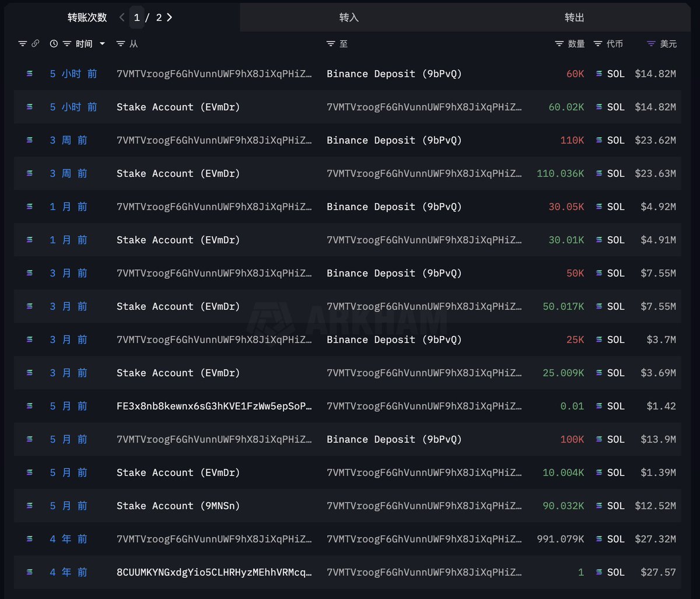
Task: Click Solana chain icon in 60.02K row
Action: pyautogui.click(x=29, y=107)
